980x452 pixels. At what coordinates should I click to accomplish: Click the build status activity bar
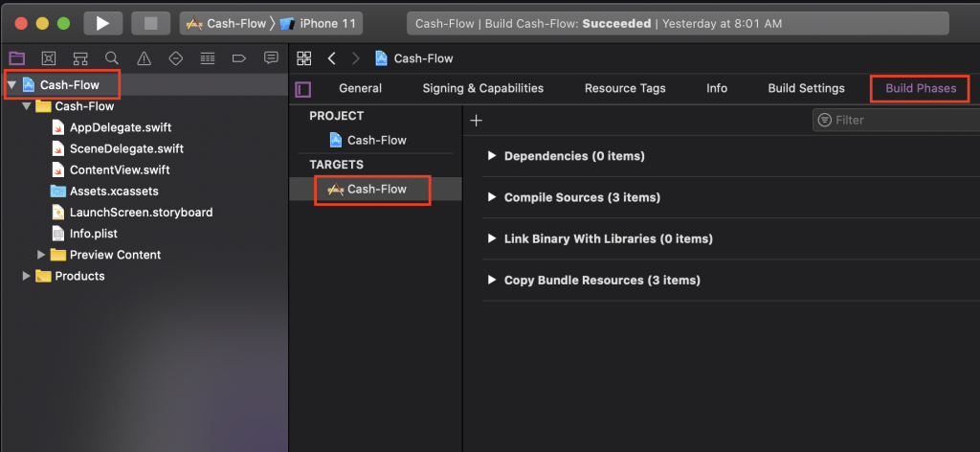point(678,24)
